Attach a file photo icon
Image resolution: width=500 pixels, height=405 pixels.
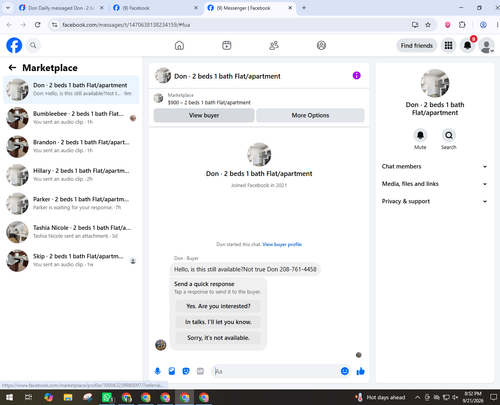coord(172,371)
